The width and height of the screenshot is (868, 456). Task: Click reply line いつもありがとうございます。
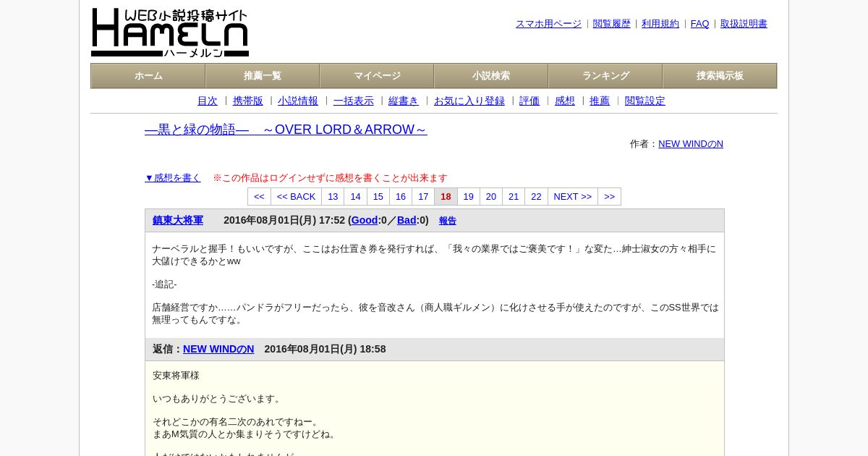[x=218, y=399]
